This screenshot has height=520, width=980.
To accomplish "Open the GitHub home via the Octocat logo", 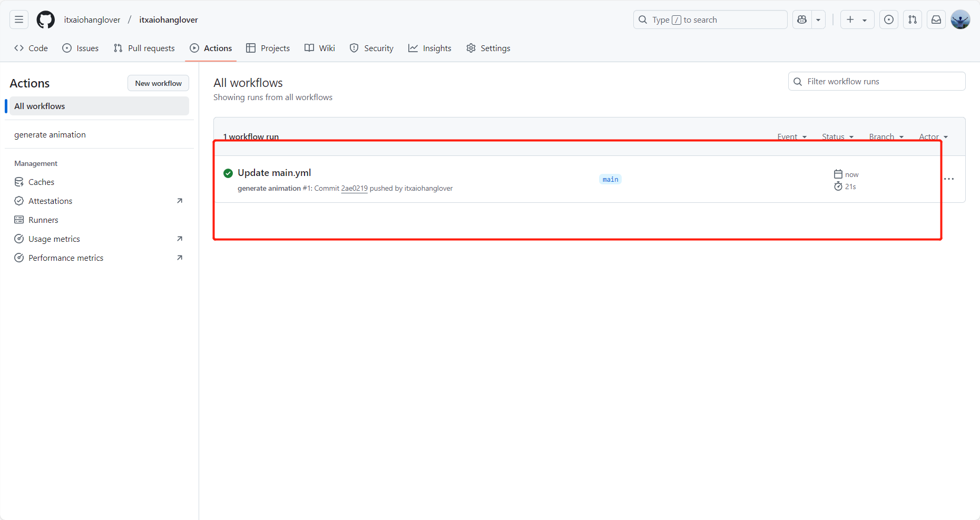I will 45,19.
